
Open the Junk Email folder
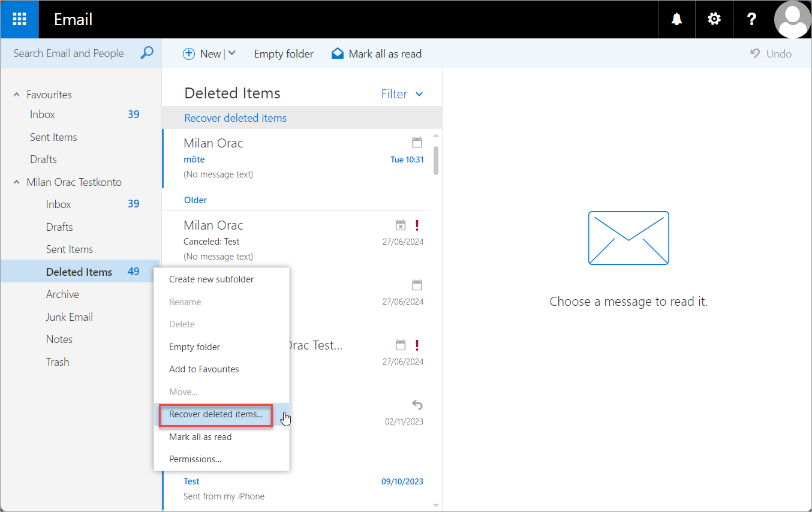click(69, 317)
